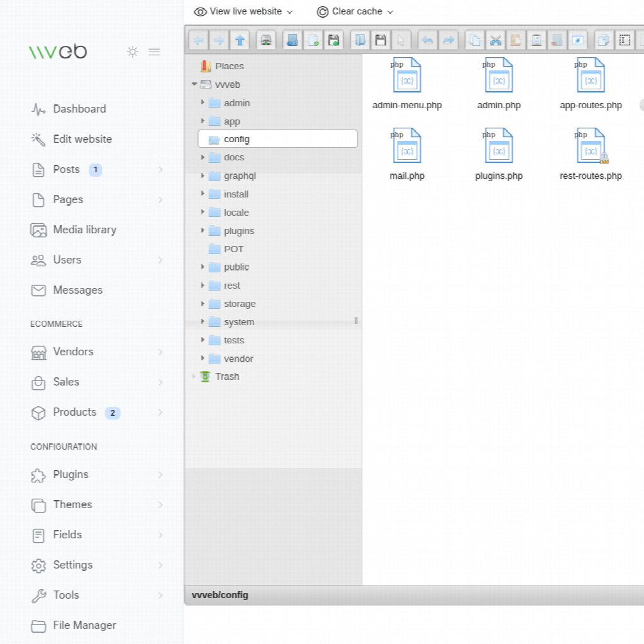This screenshot has width=644, height=644.
Task: Click the Edit website link
Action: click(82, 139)
